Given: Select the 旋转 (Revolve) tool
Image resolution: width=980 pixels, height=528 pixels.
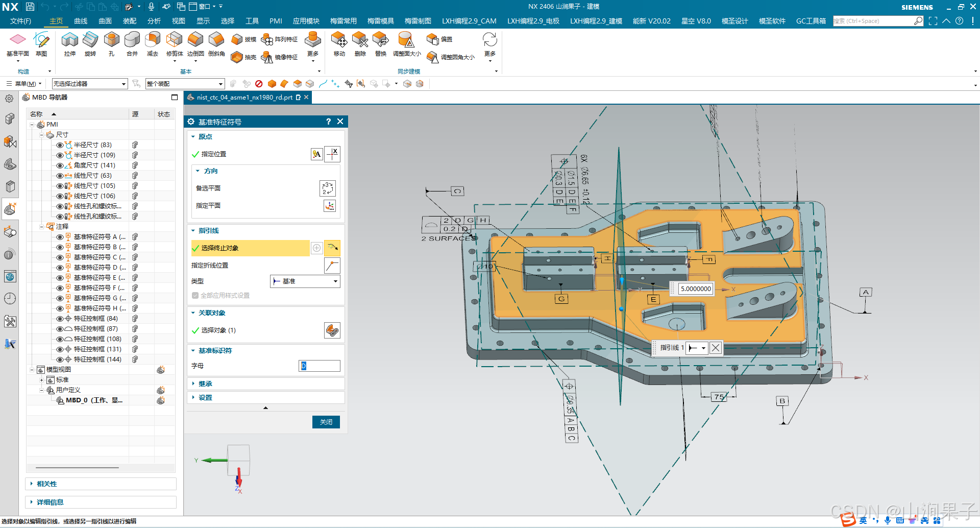Looking at the screenshot, I should click(90, 44).
